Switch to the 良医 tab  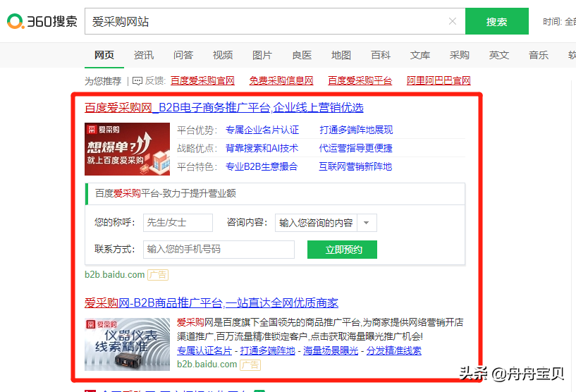pyautogui.click(x=302, y=55)
